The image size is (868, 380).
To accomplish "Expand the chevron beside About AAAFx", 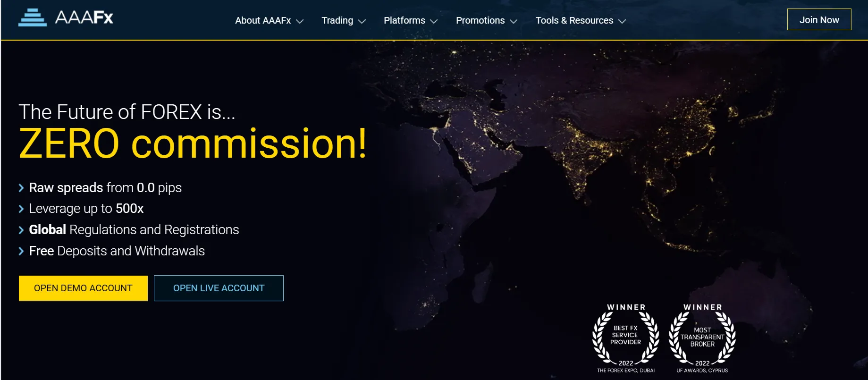I will tap(300, 21).
